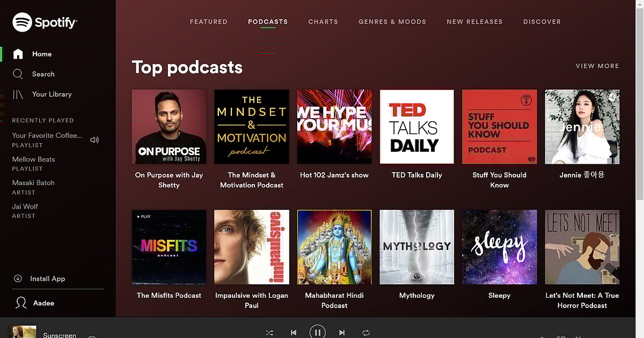This screenshot has width=644, height=338.
Task: Open the Mellow Beats playlist
Action: point(34,159)
